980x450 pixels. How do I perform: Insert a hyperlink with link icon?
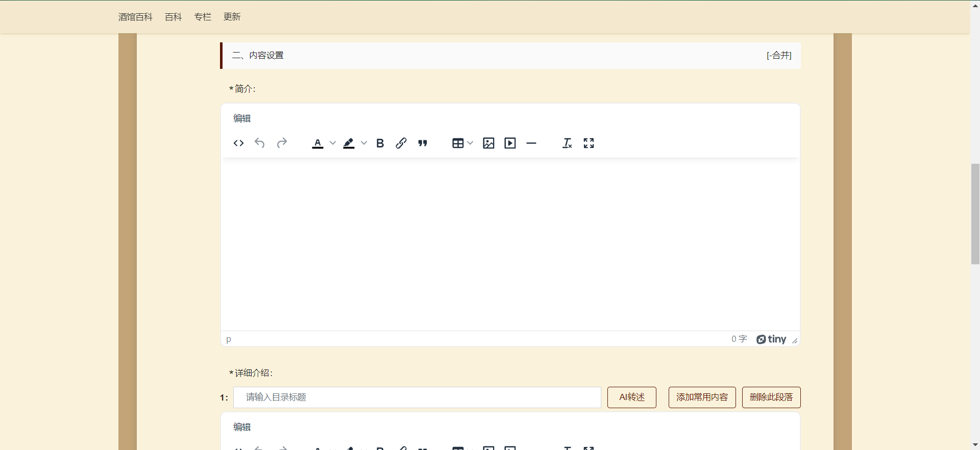[x=401, y=143]
